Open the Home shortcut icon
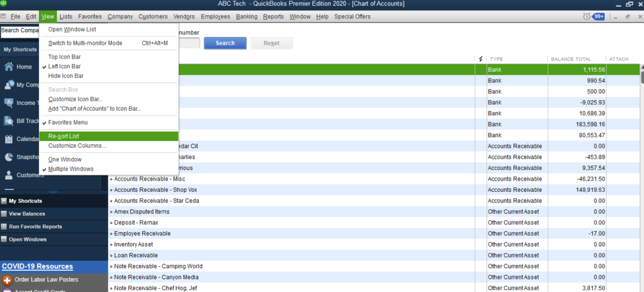Screen dimensions: 644x292 9,67
